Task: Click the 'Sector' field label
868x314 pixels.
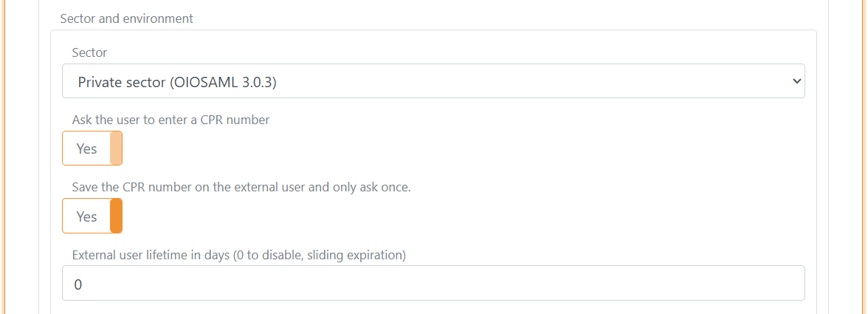Action: pos(89,52)
